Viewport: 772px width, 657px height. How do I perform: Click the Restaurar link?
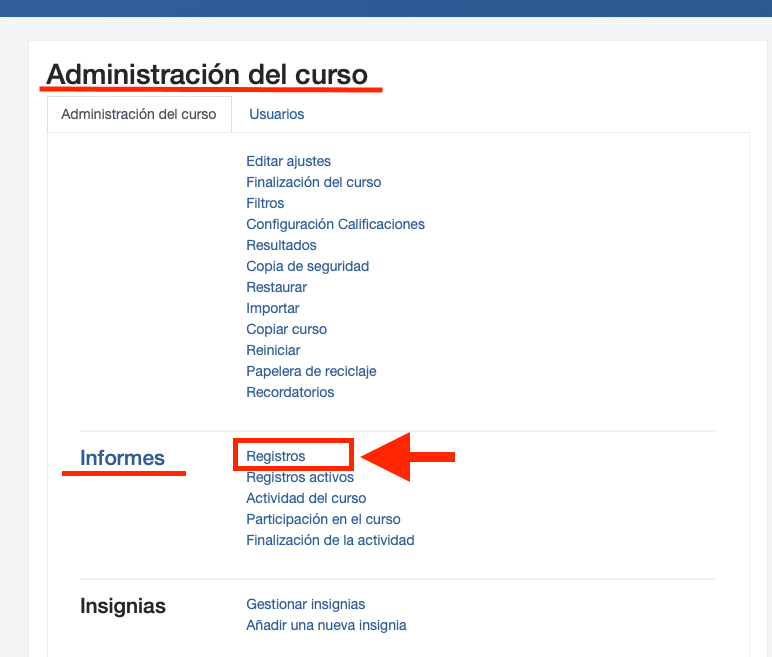[277, 288]
